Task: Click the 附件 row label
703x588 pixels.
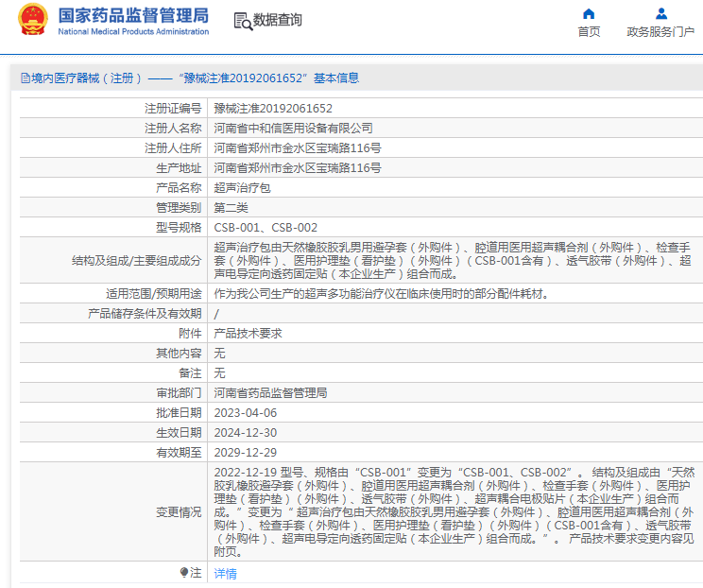Action: coord(190,334)
